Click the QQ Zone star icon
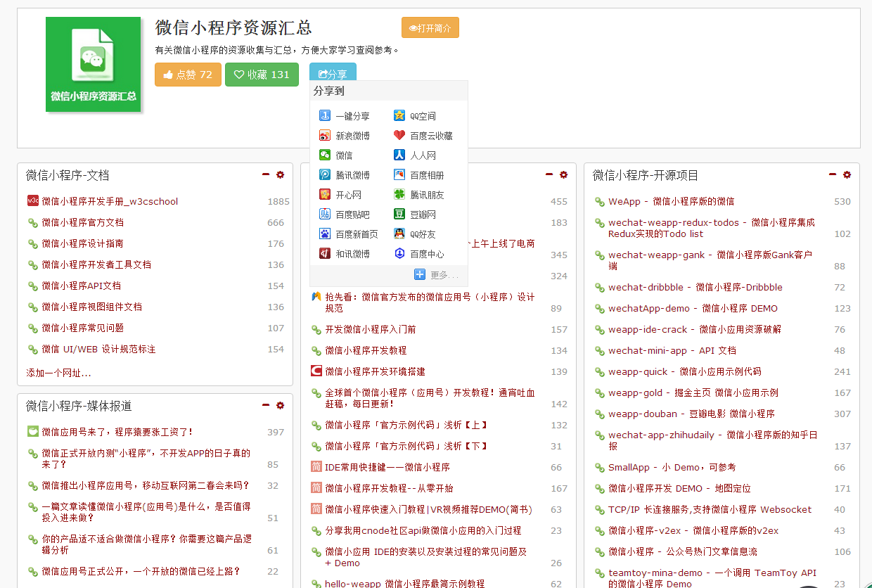The width and height of the screenshot is (872, 588). point(399,116)
